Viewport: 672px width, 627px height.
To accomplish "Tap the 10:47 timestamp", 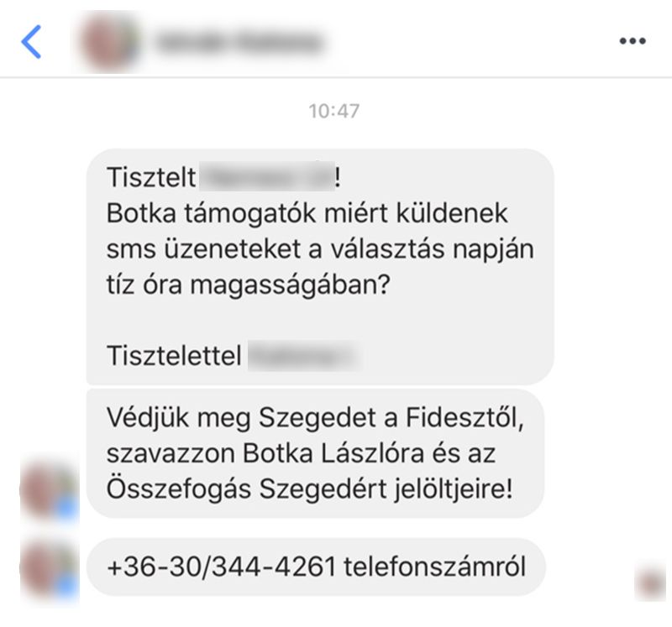I will (x=333, y=112).
